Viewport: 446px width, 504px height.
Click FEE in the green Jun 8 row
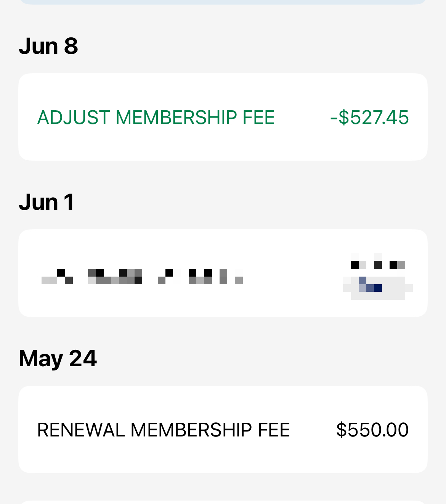[258, 118]
